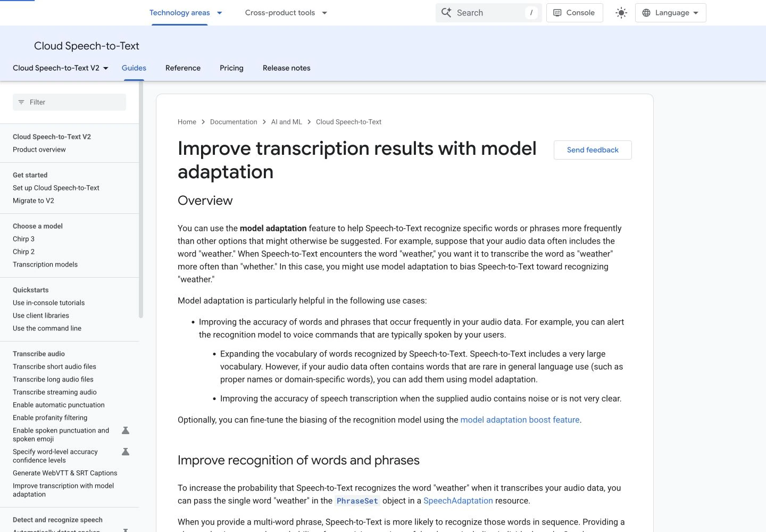Screen dimensions: 766x532
Task: Click the Cloud Speech-to-Text breadcrumb
Action: (x=348, y=122)
